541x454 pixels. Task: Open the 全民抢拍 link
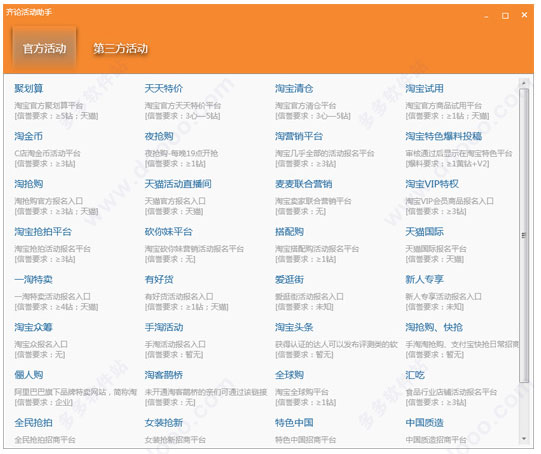pos(33,422)
